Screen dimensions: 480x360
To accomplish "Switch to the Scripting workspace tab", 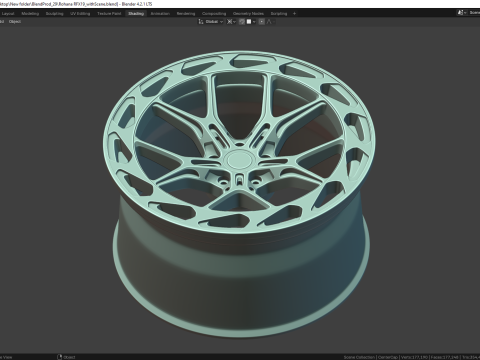I will 279,14.
